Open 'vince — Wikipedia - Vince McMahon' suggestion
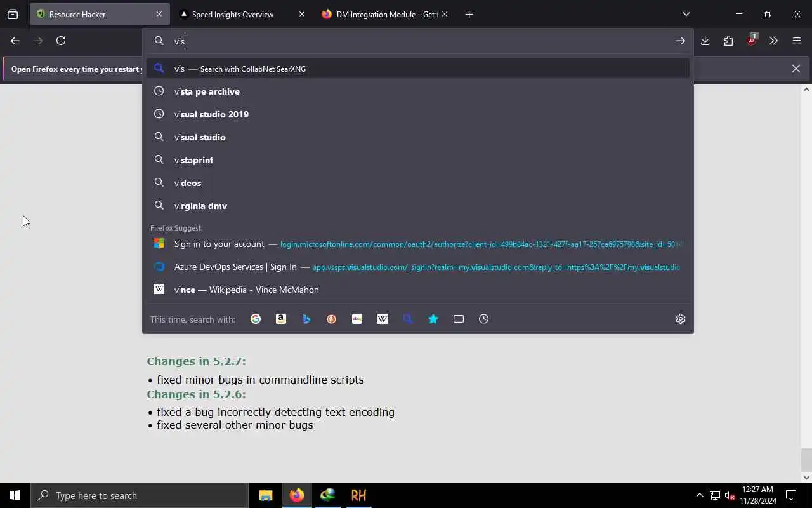This screenshot has height=508, width=812. point(418,290)
